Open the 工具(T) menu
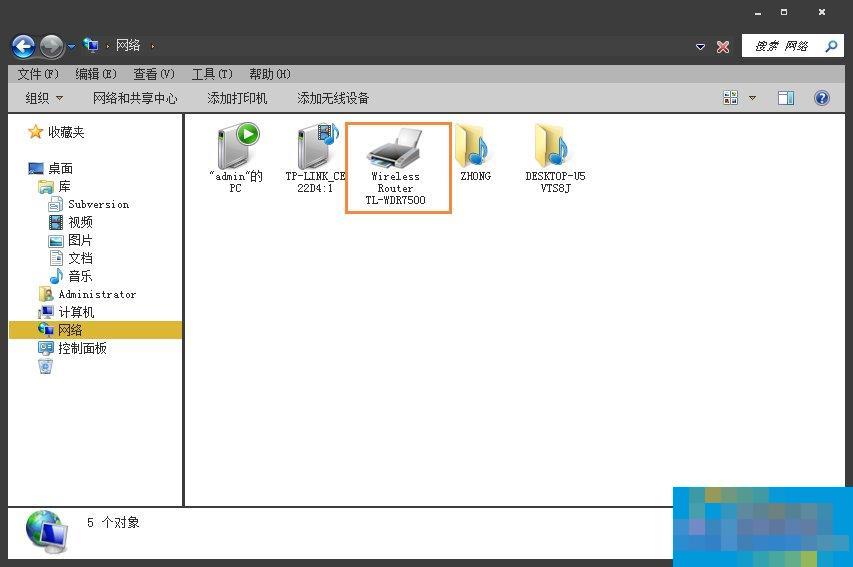Viewport: 853px width, 567px height. pos(212,74)
